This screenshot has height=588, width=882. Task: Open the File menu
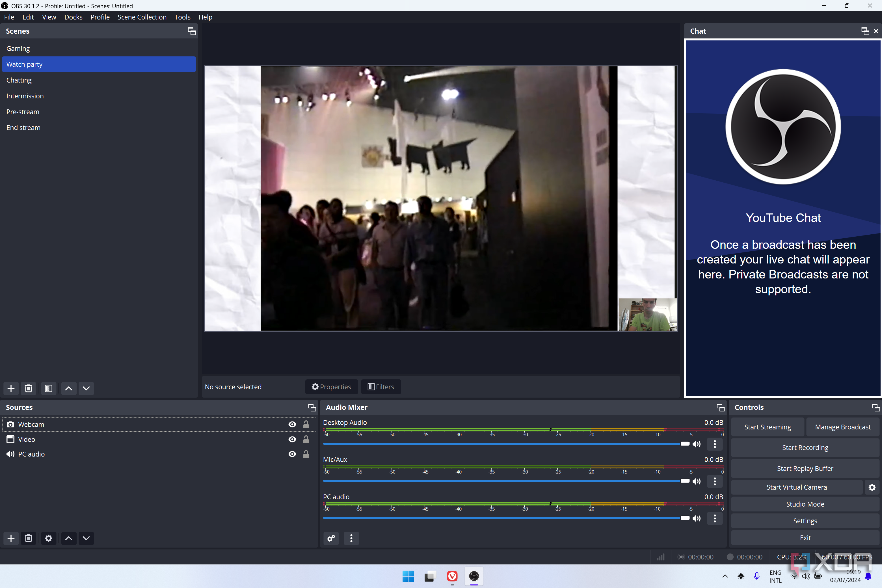[9, 17]
